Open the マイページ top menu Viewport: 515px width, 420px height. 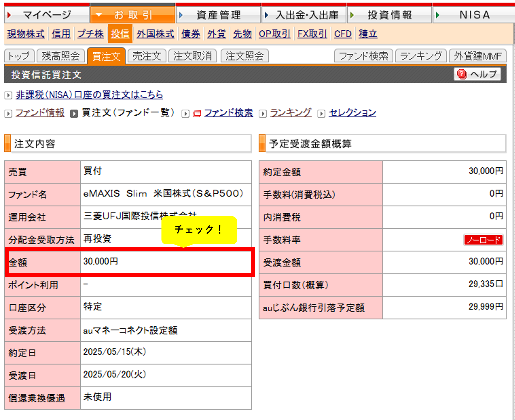tap(47, 15)
